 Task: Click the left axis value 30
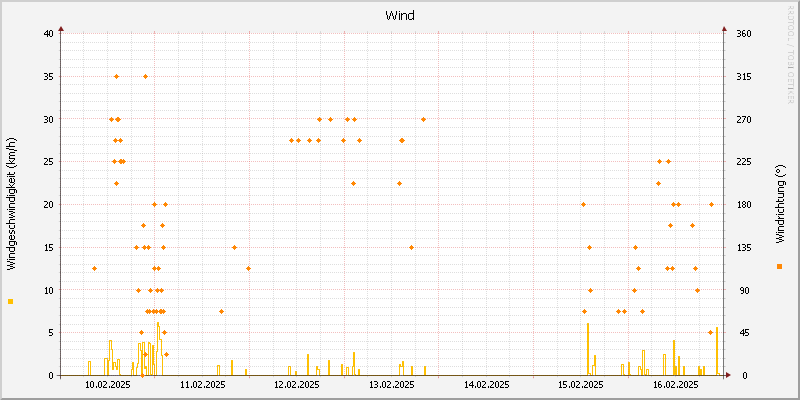click(x=48, y=119)
